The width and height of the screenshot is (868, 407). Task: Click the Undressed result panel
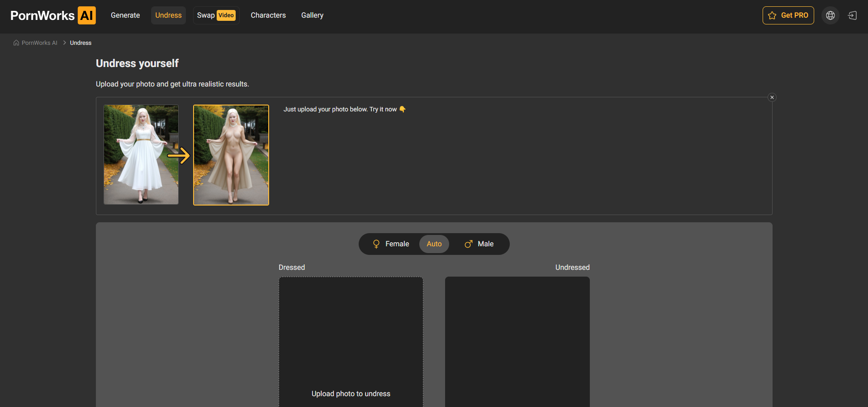click(517, 342)
